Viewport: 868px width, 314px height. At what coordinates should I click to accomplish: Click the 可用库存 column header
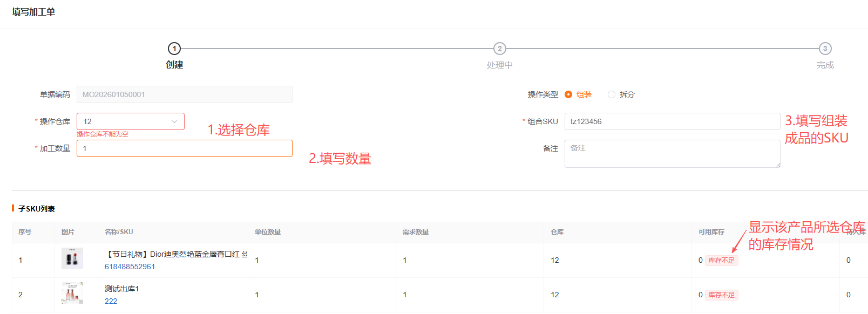711,232
